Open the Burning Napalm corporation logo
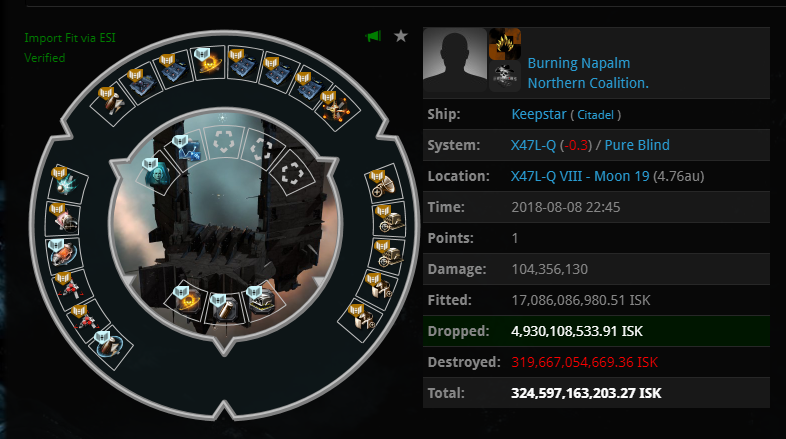 click(505, 44)
